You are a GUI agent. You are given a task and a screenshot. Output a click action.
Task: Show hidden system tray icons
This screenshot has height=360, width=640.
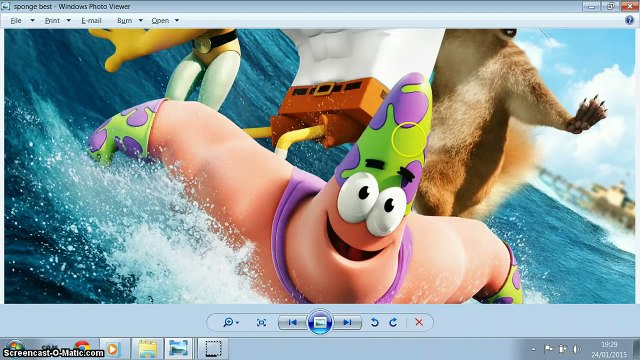(533, 349)
